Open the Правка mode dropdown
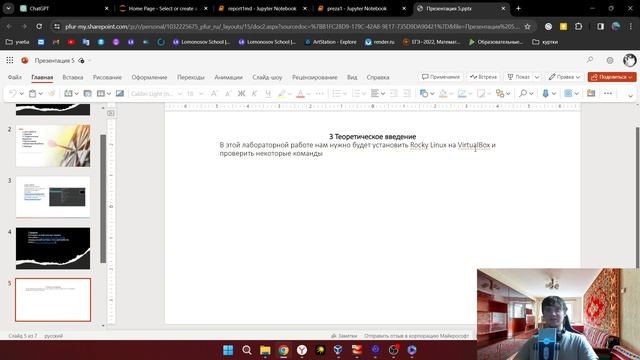 (564, 77)
